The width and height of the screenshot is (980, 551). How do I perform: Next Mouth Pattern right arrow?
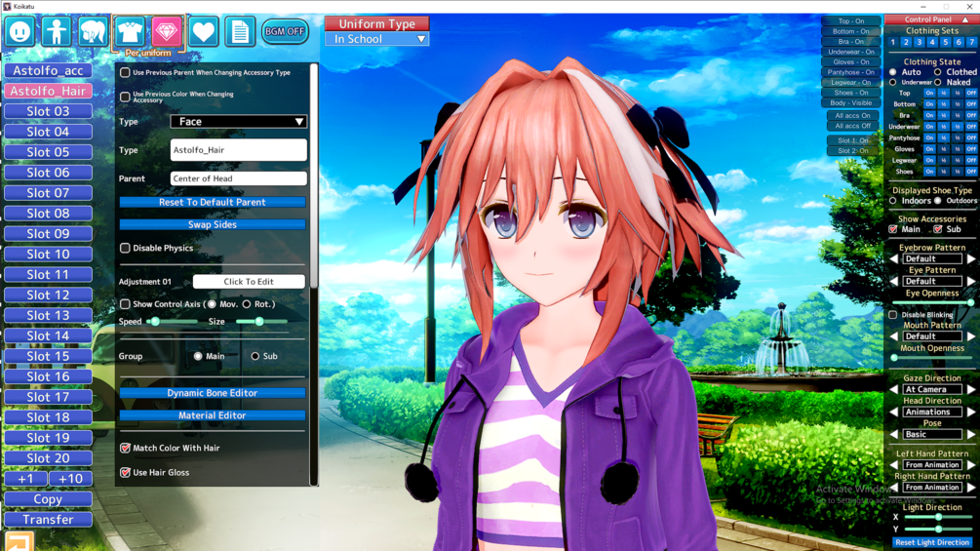[x=971, y=336]
